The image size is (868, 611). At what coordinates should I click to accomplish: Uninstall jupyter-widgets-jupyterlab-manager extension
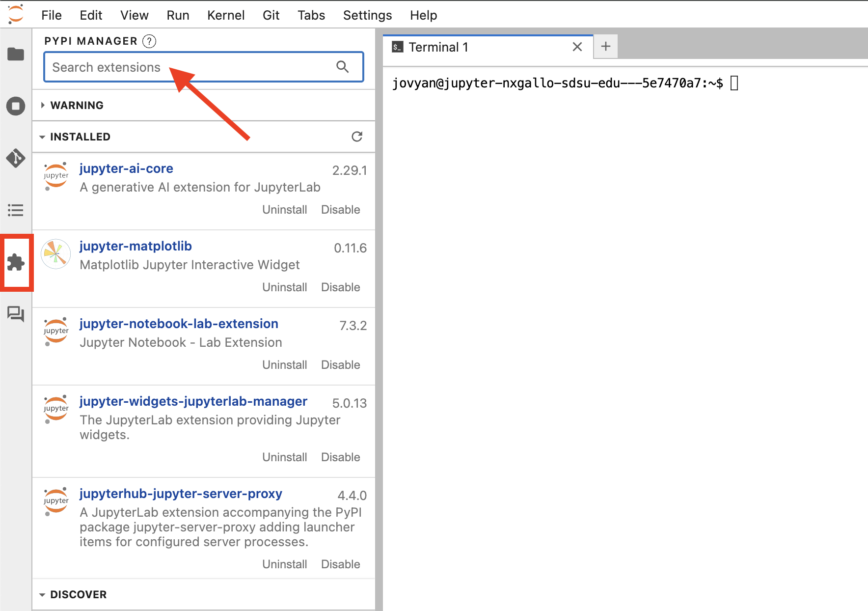(284, 457)
